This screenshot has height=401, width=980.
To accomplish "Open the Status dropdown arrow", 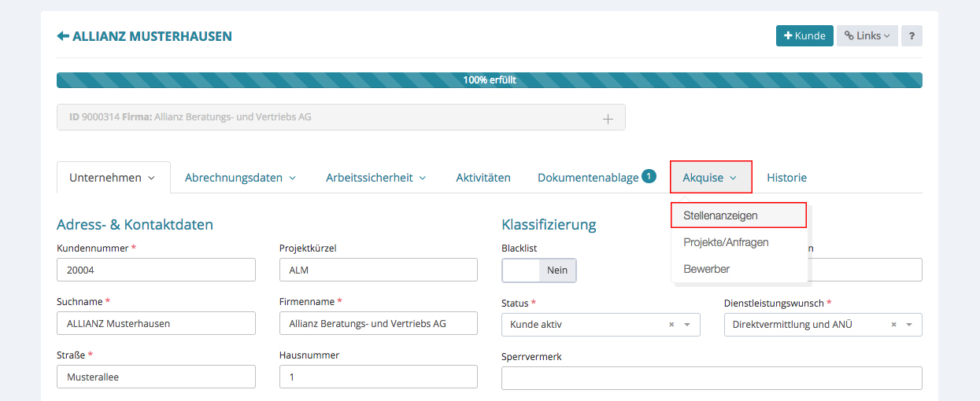I will (687, 325).
